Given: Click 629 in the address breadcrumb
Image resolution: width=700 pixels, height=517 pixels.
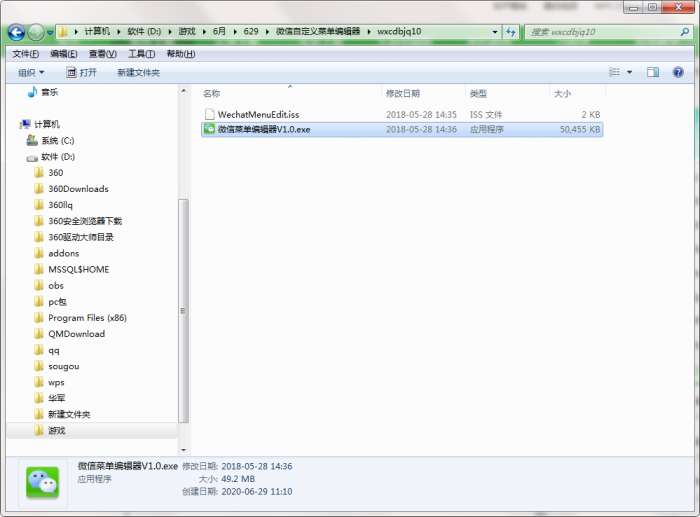Looking at the screenshot, I should [251, 32].
